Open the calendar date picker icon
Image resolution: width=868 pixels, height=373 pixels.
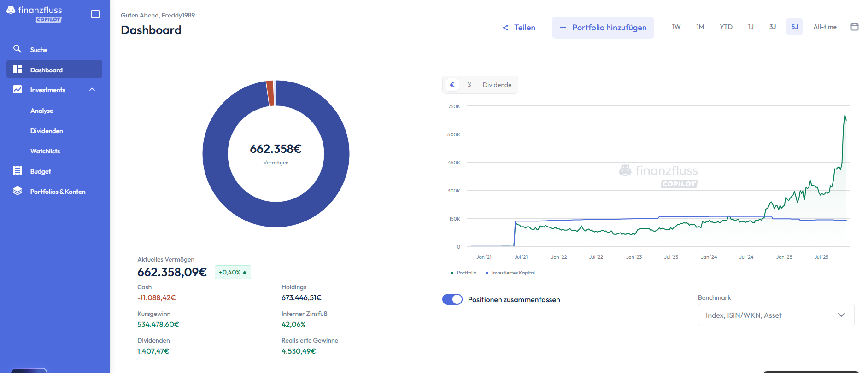[854, 27]
